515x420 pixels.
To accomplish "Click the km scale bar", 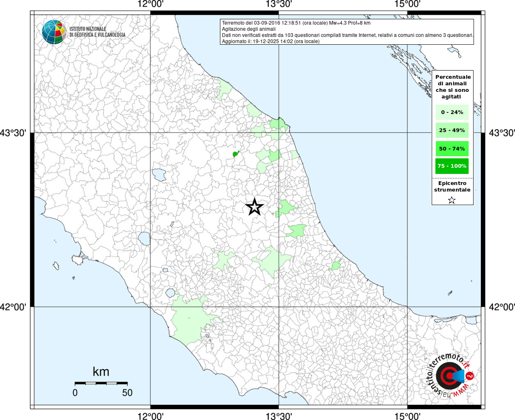I will coord(101,383).
